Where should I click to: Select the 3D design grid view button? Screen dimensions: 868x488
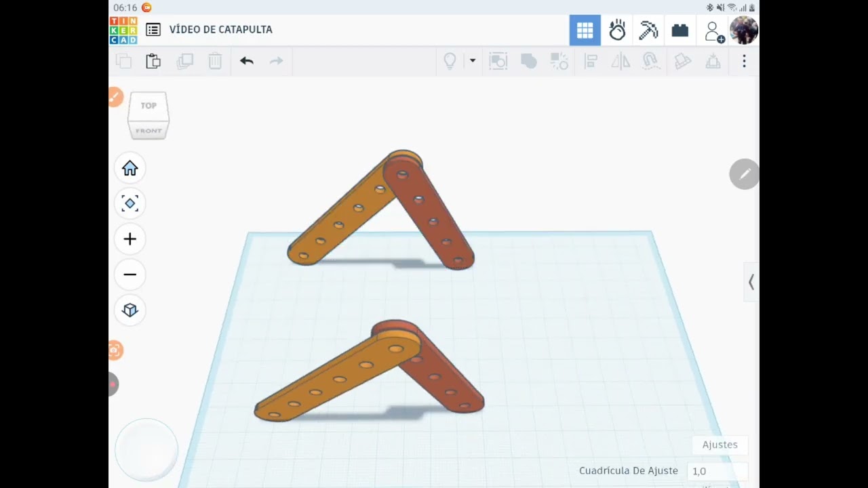click(x=585, y=30)
